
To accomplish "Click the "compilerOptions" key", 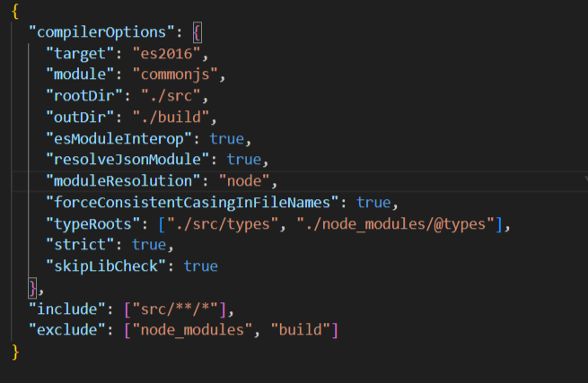I will [101, 32].
